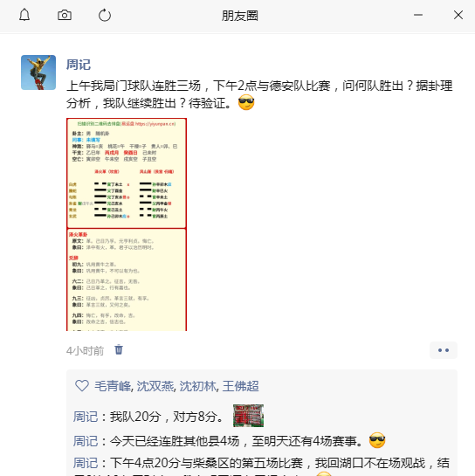Viewport: 475px width, 476px height.
Task: Open liker 毛青峰's profile
Action: click(113, 386)
